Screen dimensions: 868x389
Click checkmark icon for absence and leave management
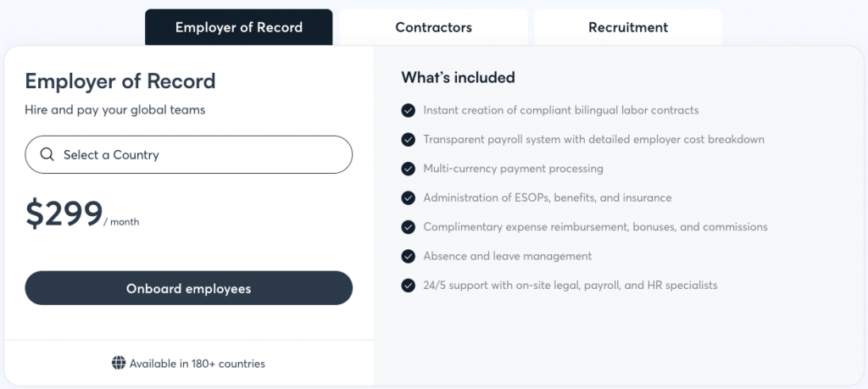[x=409, y=256]
